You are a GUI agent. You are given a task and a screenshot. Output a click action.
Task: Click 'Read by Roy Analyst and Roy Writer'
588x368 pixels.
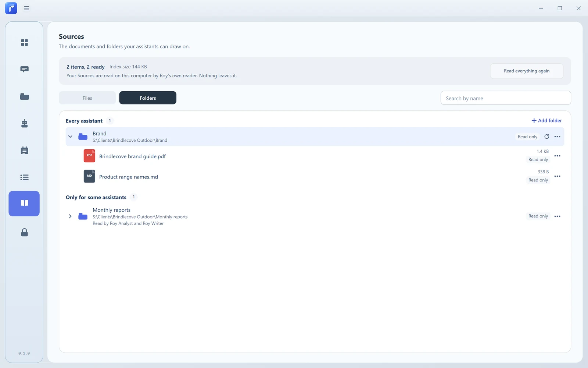[128, 224]
